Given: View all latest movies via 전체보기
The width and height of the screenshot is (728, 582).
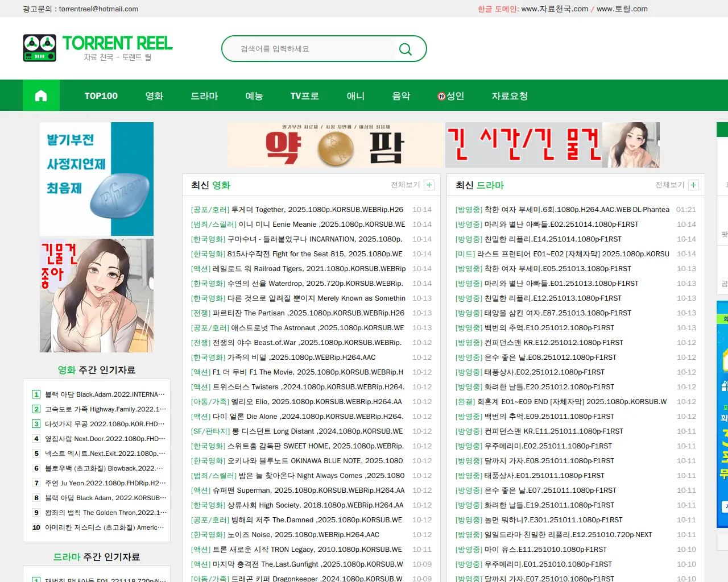Looking at the screenshot, I should point(406,185).
